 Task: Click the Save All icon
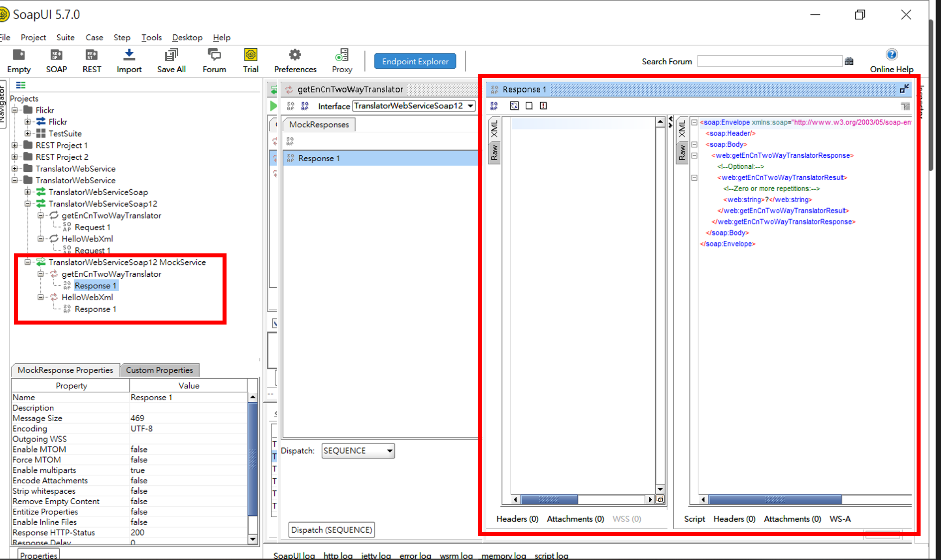point(171,55)
